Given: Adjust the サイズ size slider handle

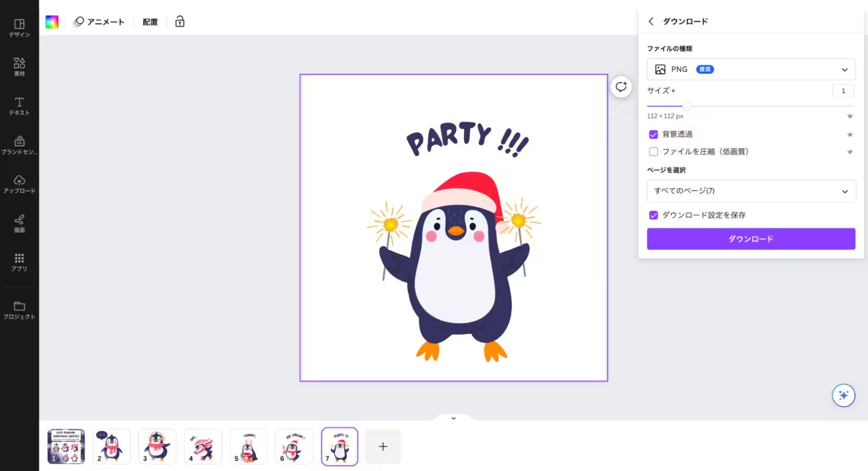Looking at the screenshot, I should (x=686, y=106).
